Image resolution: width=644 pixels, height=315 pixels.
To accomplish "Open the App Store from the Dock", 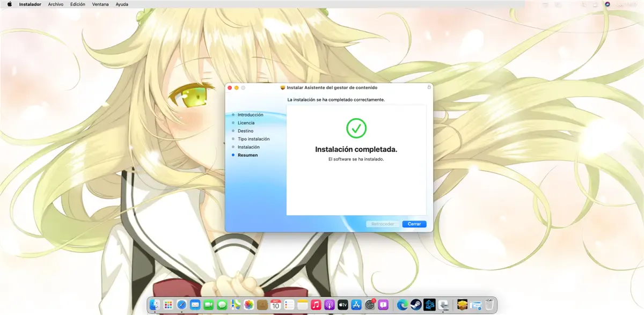I will (356, 304).
